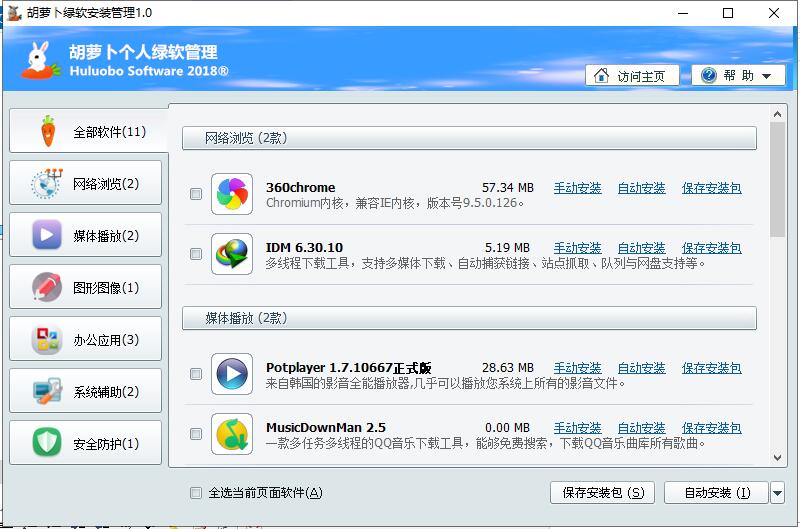
Task: Click the IDM globe icon
Action: point(232,254)
